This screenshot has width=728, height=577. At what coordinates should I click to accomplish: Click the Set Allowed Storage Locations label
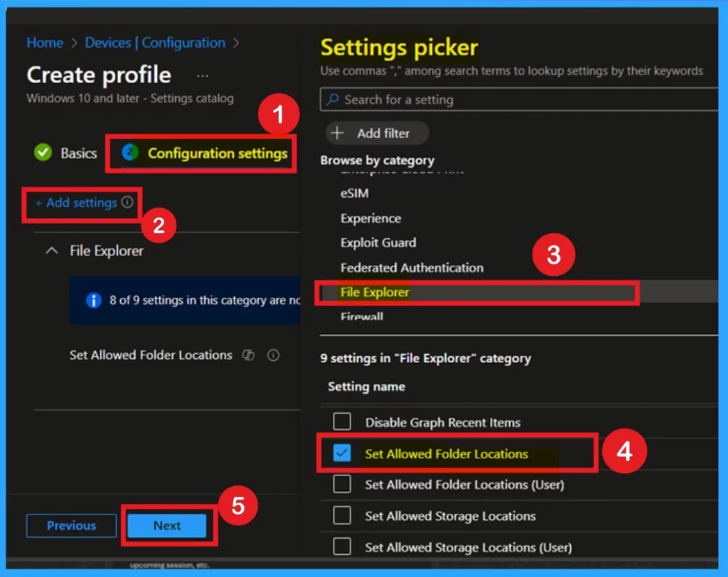pos(450,516)
